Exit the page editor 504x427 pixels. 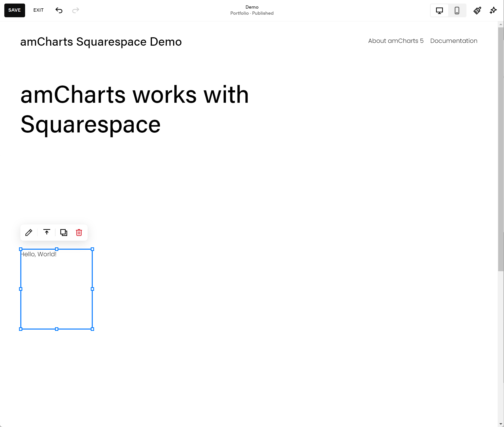[x=38, y=10]
